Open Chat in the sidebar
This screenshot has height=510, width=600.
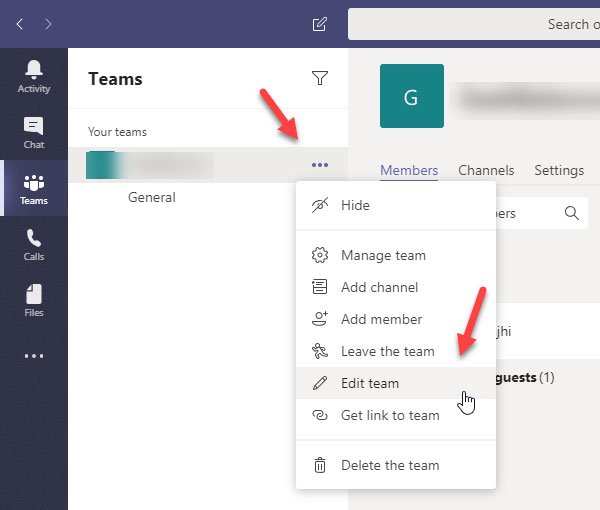(x=34, y=133)
